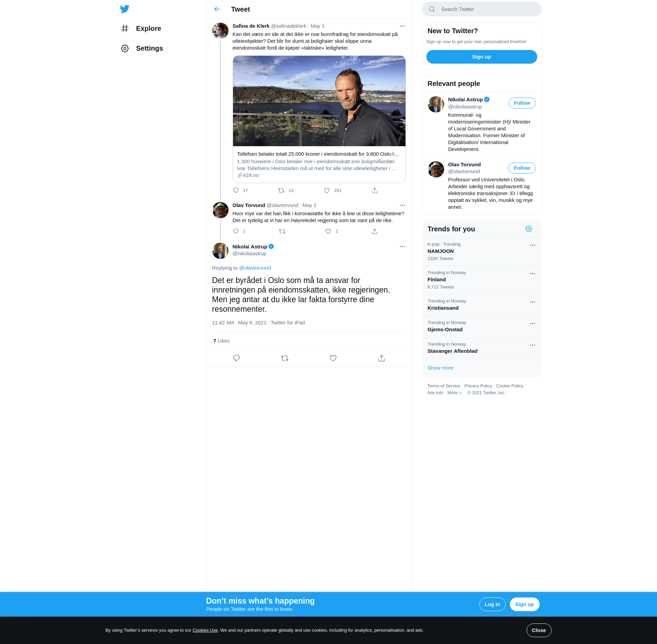Image resolution: width=657 pixels, height=644 pixels.
Task: Close the cookie notice
Action: (x=539, y=630)
